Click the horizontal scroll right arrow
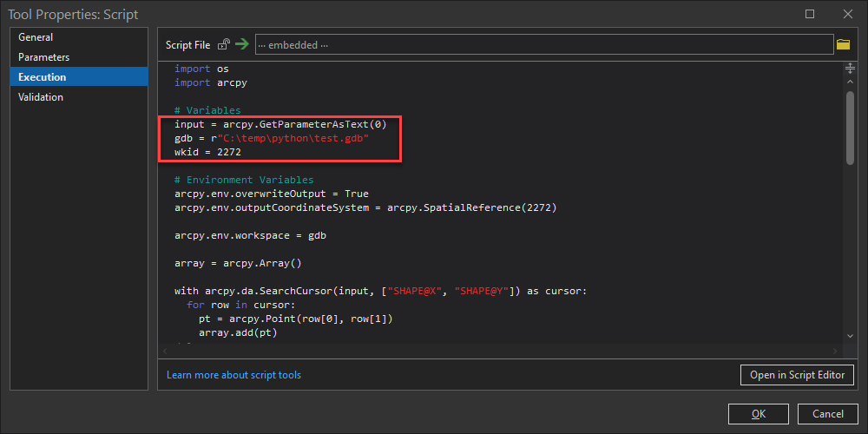The image size is (868, 434). [x=836, y=351]
